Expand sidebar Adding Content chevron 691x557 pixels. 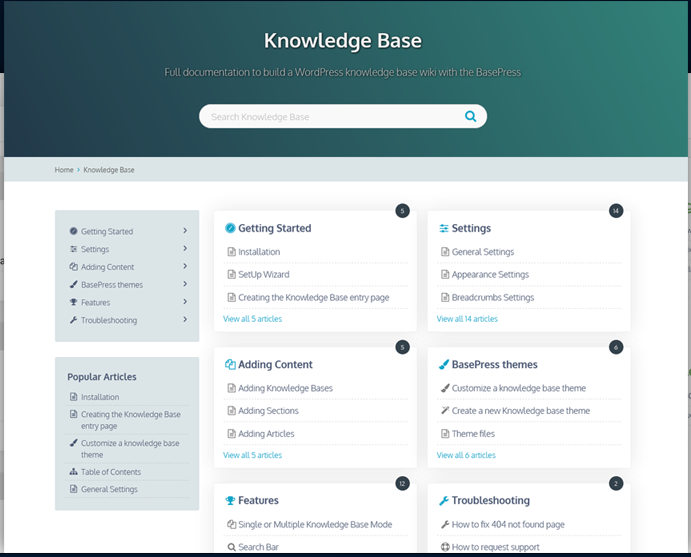coord(185,266)
